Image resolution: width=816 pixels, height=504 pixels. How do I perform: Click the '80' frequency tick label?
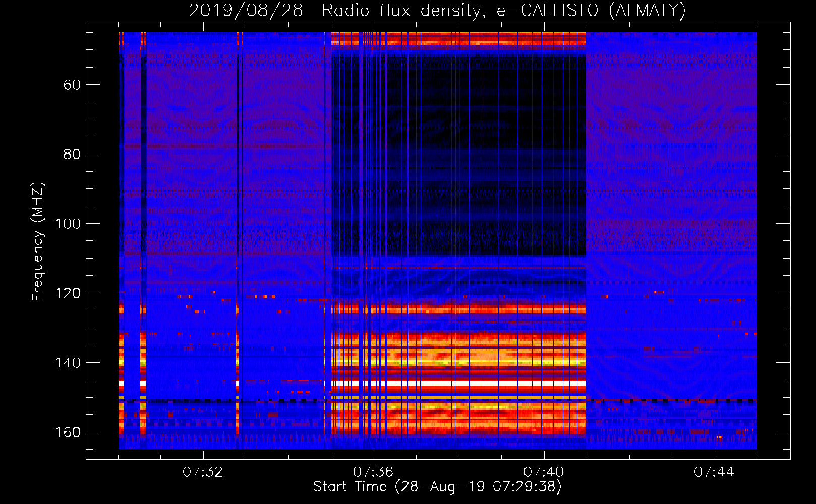[72, 154]
